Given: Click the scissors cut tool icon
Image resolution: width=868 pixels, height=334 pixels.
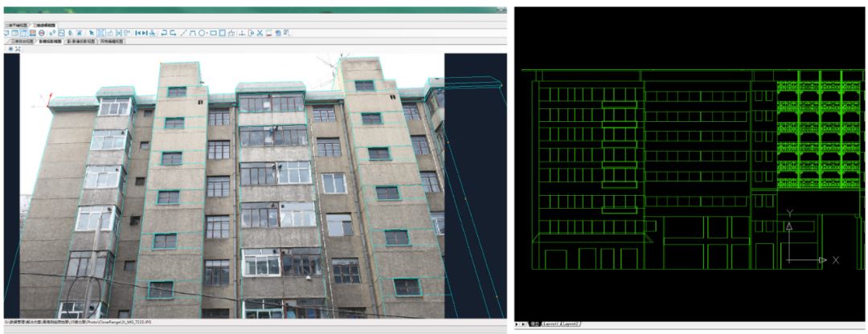Looking at the screenshot, I should tap(260, 33).
